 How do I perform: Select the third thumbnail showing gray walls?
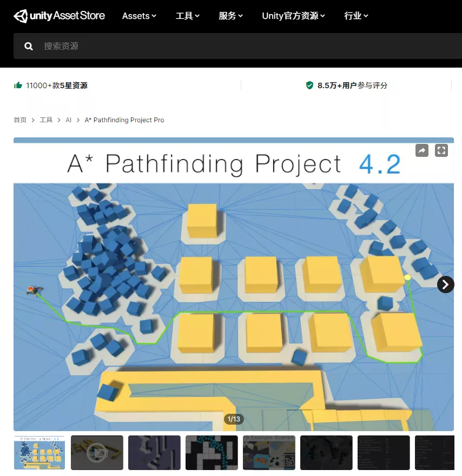(154, 453)
